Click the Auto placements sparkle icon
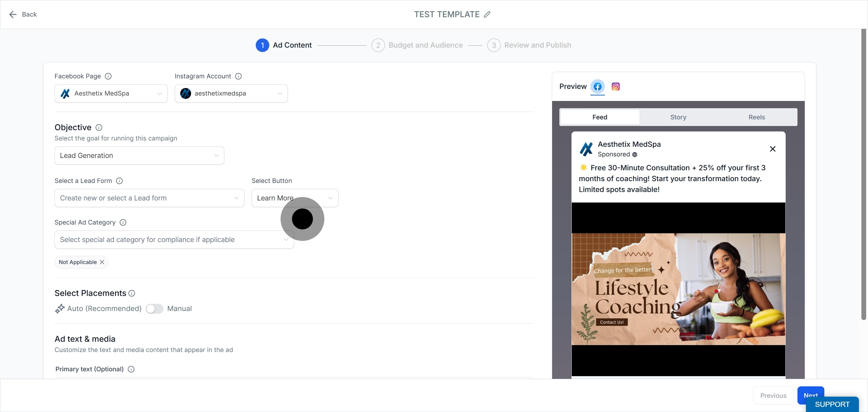 pos(60,309)
